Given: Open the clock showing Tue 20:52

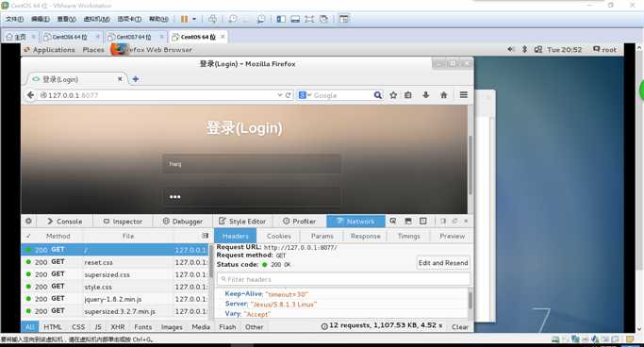Looking at the screenshot, I should tap(564, 50).
